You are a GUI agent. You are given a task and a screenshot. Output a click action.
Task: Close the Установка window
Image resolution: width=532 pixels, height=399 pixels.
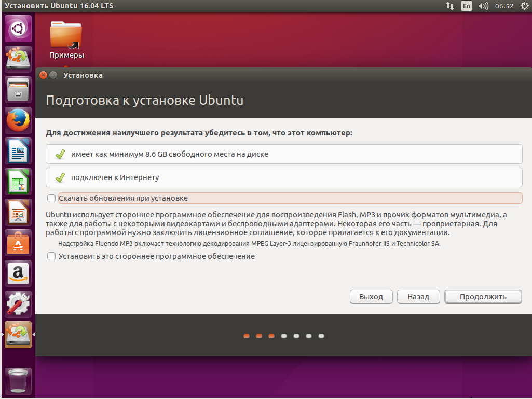click(x=43, y=75)
